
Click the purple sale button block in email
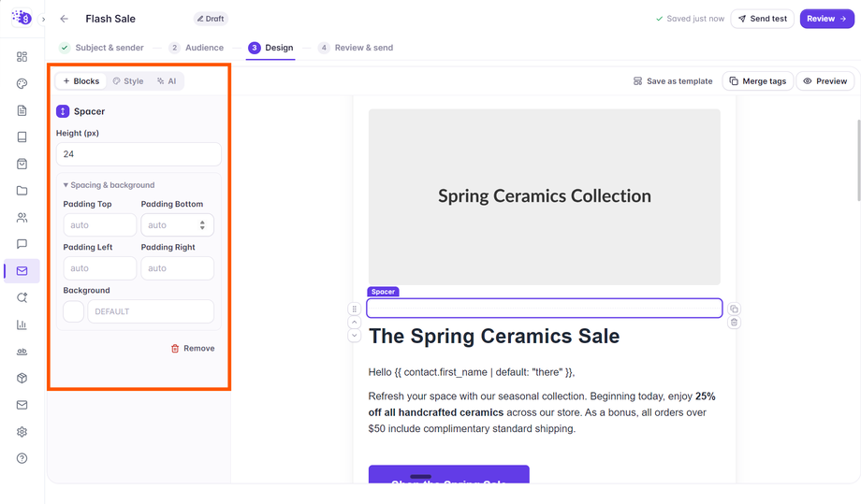448,474
